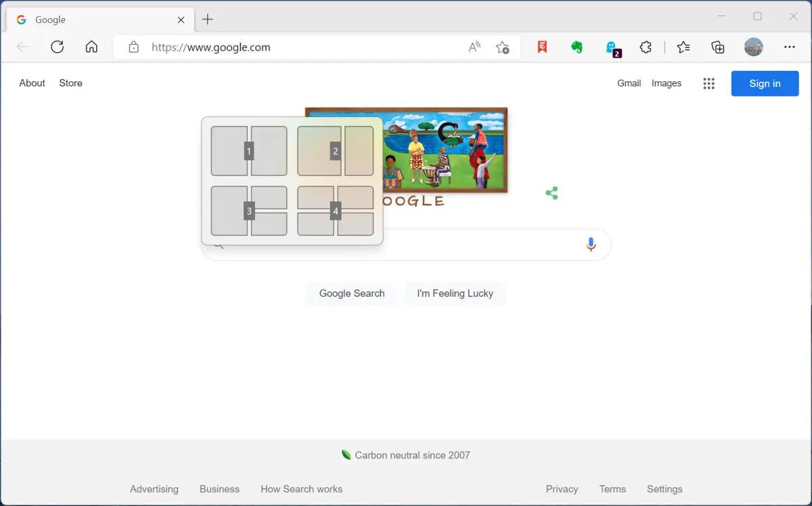812x506 pixels.
Task: Click the Read aloud icon in address bar
Action: pos(474,47)
